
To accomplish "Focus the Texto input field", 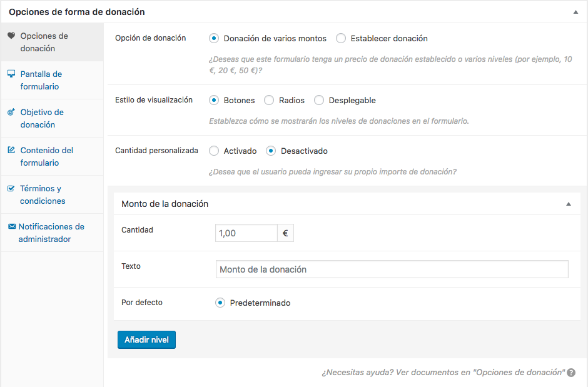I will click(x=392, y=269).
